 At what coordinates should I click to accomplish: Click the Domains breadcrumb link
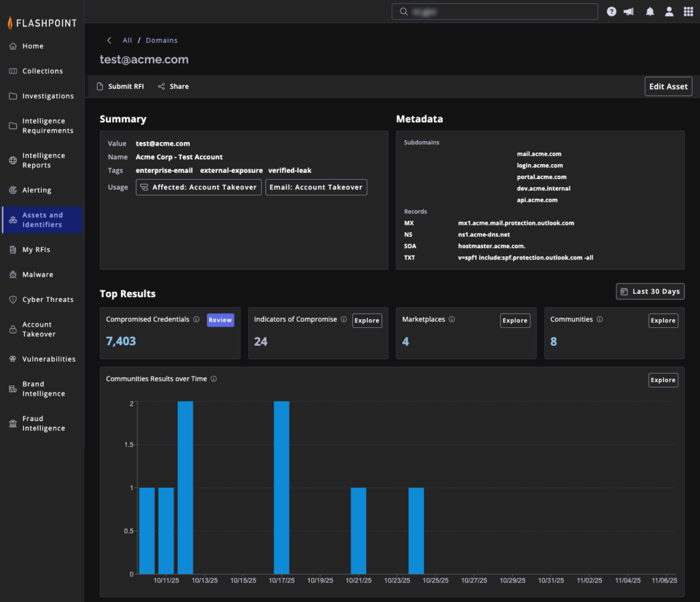tap(161, 40)
